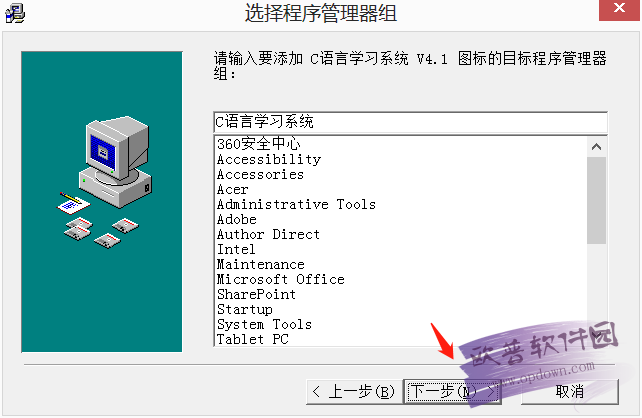Select the Acer program group
This screenshot has width=642, height=418.
point(233,190)
